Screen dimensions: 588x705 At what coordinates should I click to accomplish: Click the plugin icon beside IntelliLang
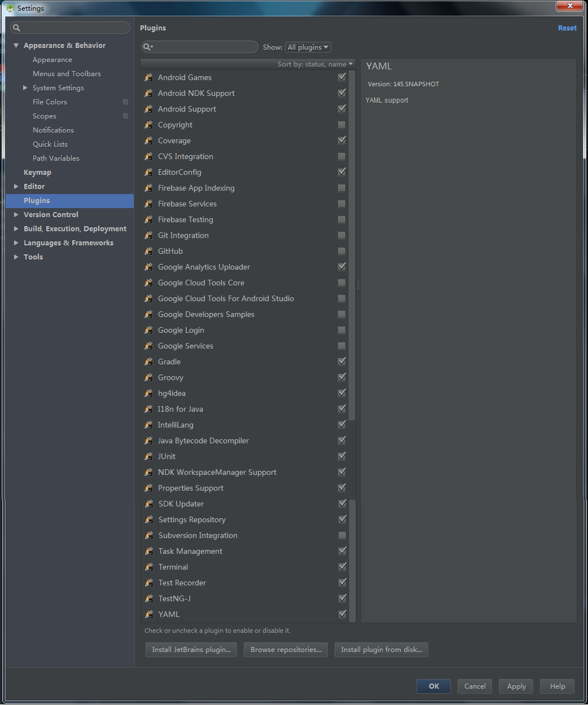pos(149,425)
